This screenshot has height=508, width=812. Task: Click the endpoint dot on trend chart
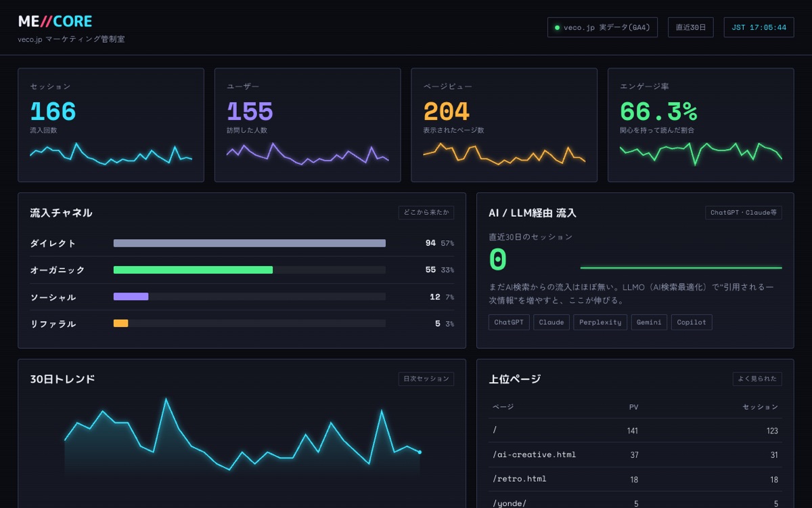(x=420, y=452)
